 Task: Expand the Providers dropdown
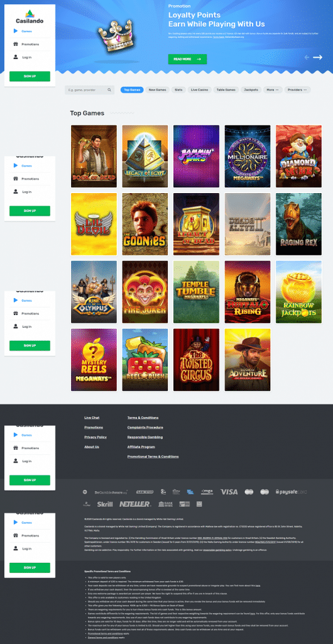click(x=297, y=89)
